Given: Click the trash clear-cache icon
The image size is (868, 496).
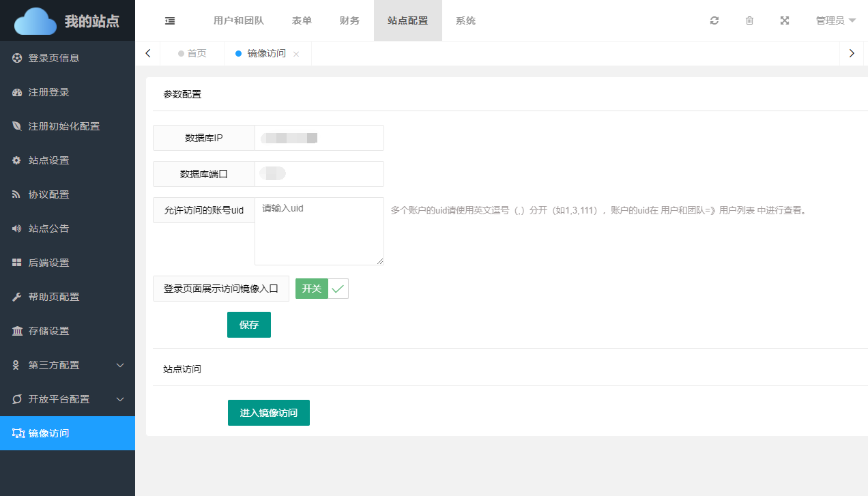Looking at the screenshot, I should pyautogui.click(x=749, y=20).
